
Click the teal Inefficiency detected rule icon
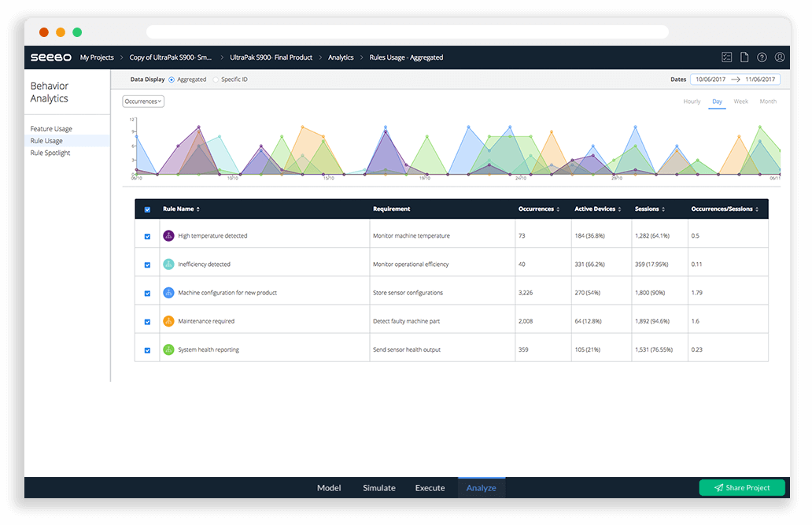click(168, 264)
